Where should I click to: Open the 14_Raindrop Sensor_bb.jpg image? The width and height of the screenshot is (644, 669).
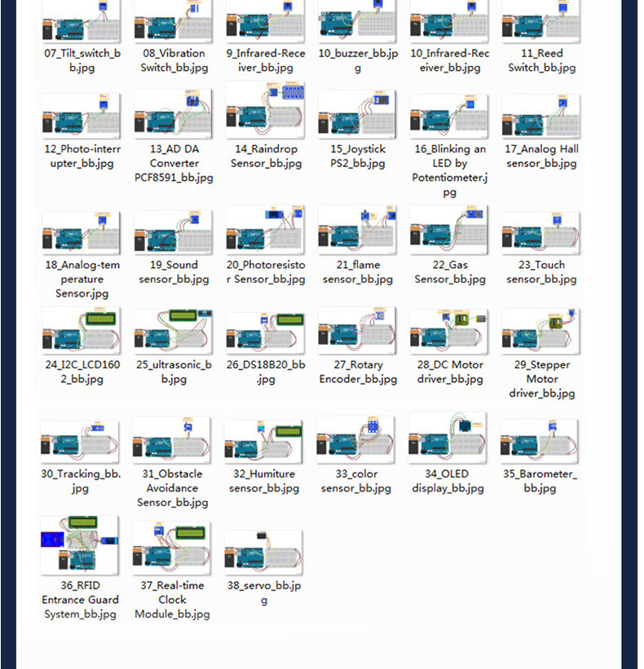266,110
